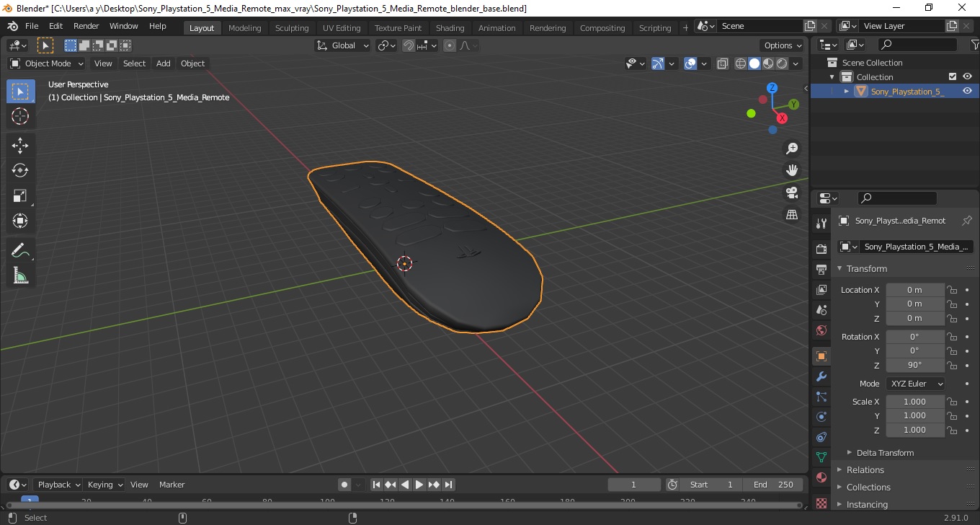Switch to UV Editing workspace tab
Image resolution: width=980 pixels, height=525 pixels.
pos(342,28)
